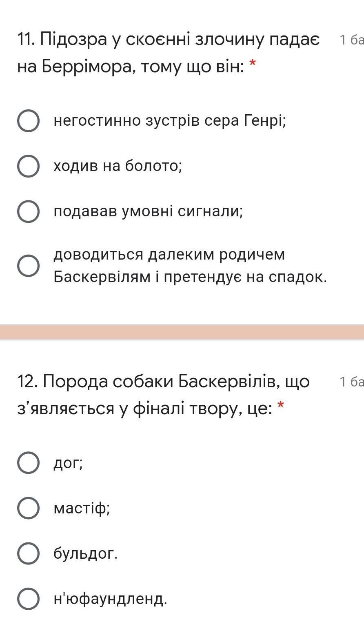
Task: Choose radio button 'подавав умовні сигнали'
Action: pos(28,211)
